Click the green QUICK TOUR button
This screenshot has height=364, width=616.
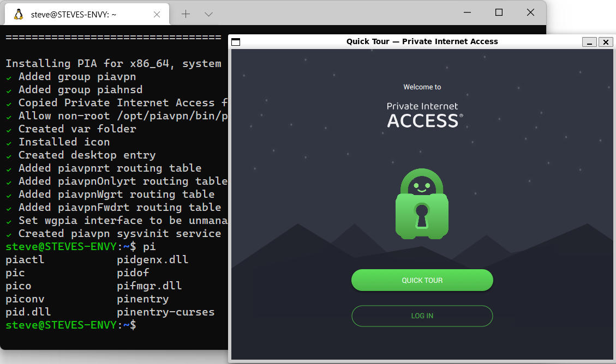click(422, 280)
